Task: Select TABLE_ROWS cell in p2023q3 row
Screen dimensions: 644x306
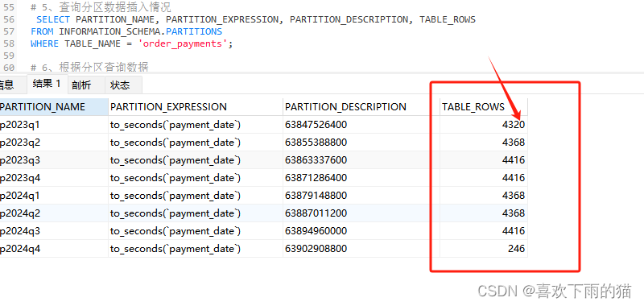Action: click(x=484, y=159)
